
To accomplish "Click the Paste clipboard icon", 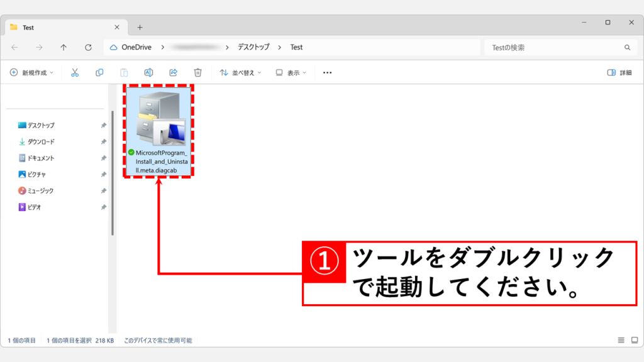I will (124, 73).
